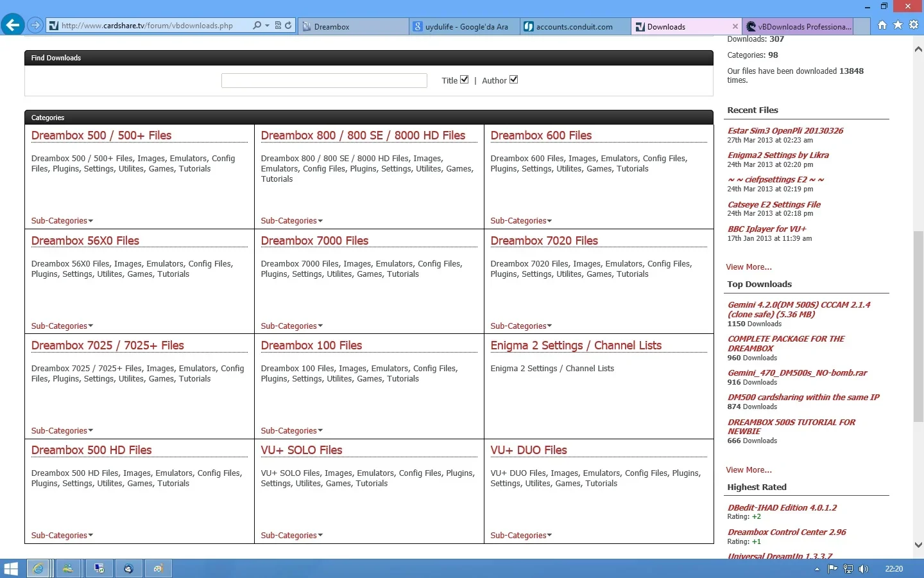Open recent file Estar Sim3 OpenPli 20130326
This screenshot has height=578, width=924.
point(785,131)
